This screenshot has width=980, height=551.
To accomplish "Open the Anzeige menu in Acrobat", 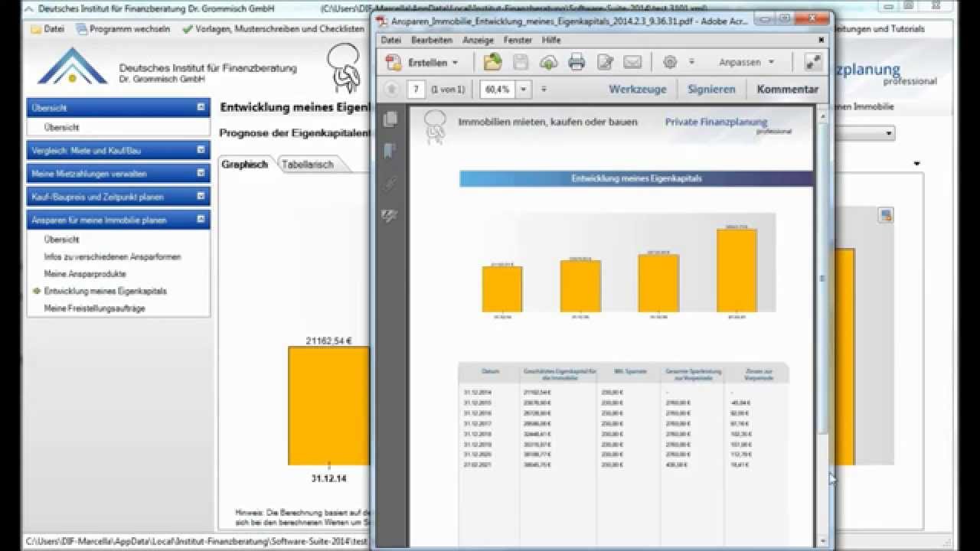I will coord(479,40).
